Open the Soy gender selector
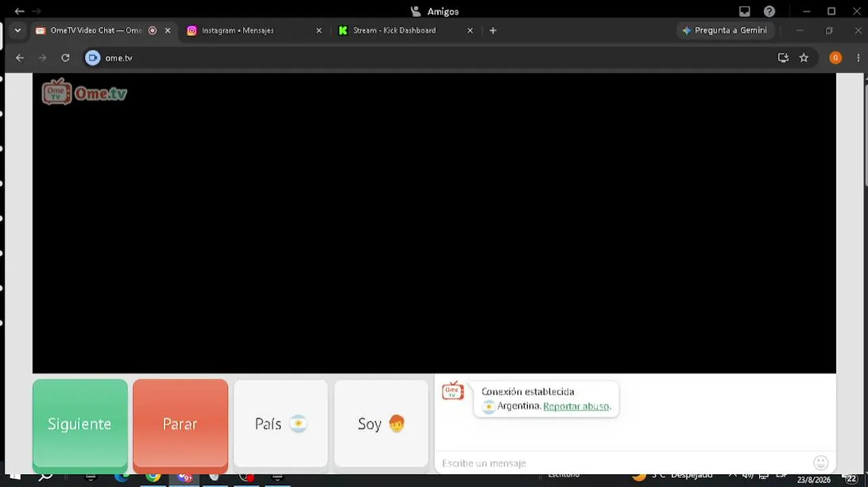 point(381,423)
